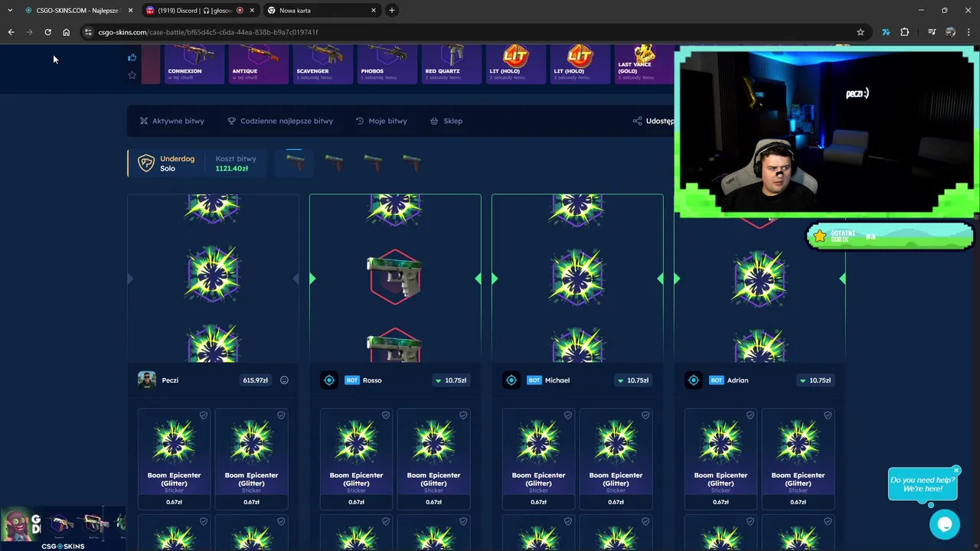Switch to the Nowa karta tab
Viewport: 980px width, 551px height.
(322, 10)
